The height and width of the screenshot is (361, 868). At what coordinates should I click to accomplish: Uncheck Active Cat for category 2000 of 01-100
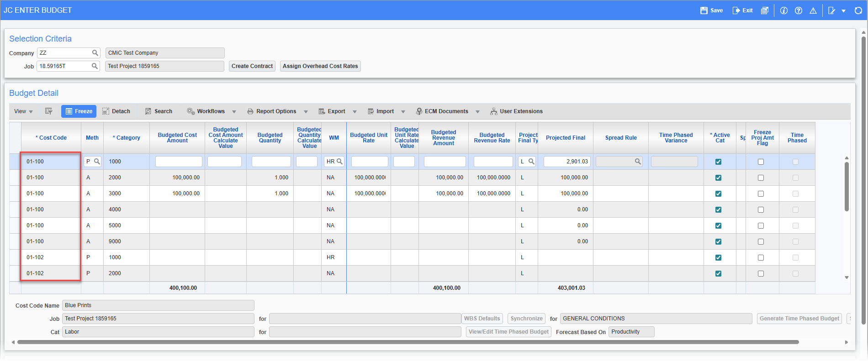(x=718, y=178)
